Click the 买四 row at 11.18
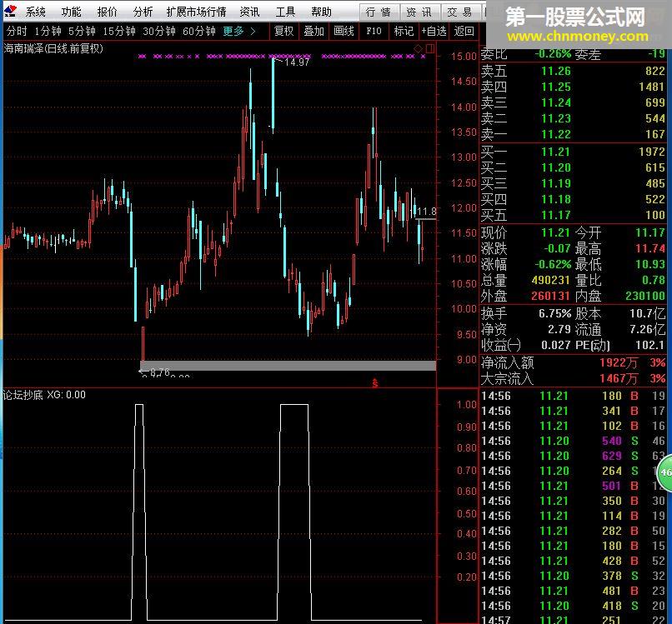This screenshot has width=672, height=624. [x=573, y=199]
